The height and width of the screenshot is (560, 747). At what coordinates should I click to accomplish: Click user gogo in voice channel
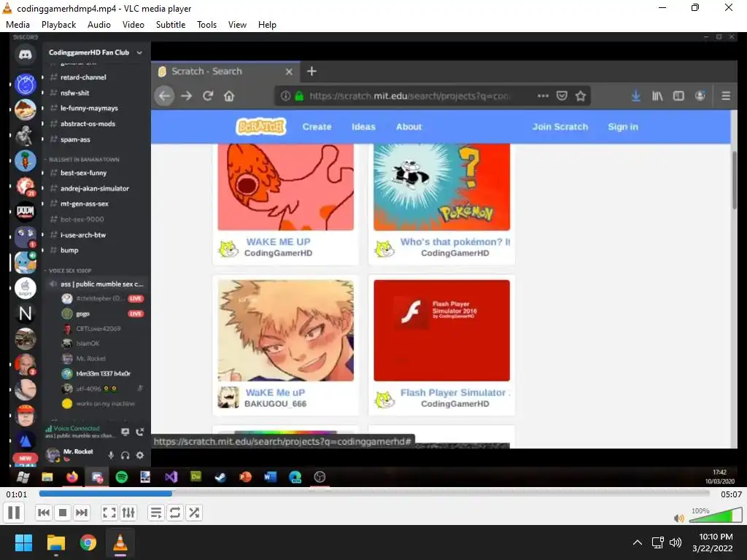coord(82,314)
